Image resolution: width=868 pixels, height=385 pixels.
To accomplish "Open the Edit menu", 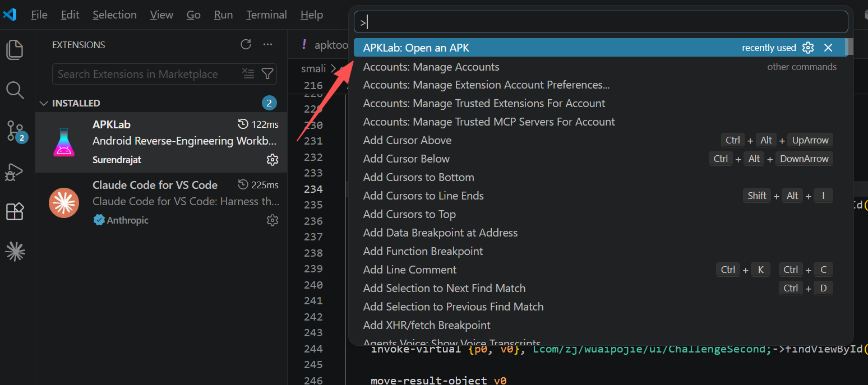I will pos(70,15).
